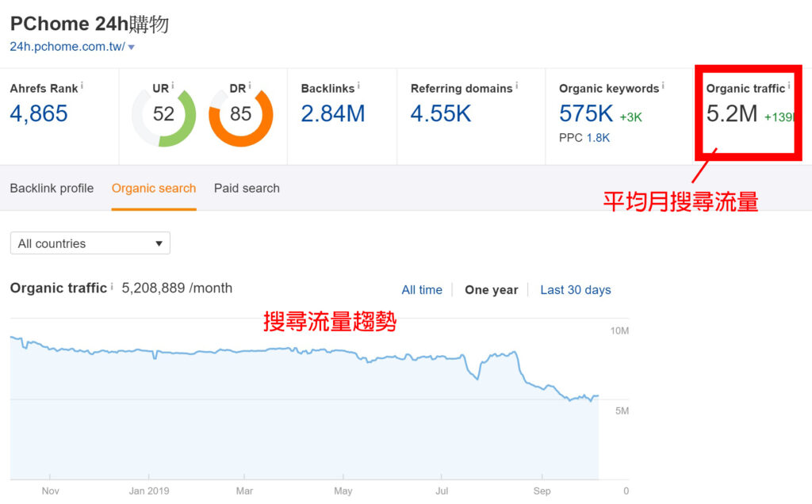Click the 10M axis label
Image resolution: width=812 pixels, height=504 pixels.
pyautogui.click(x=619, y=330)
